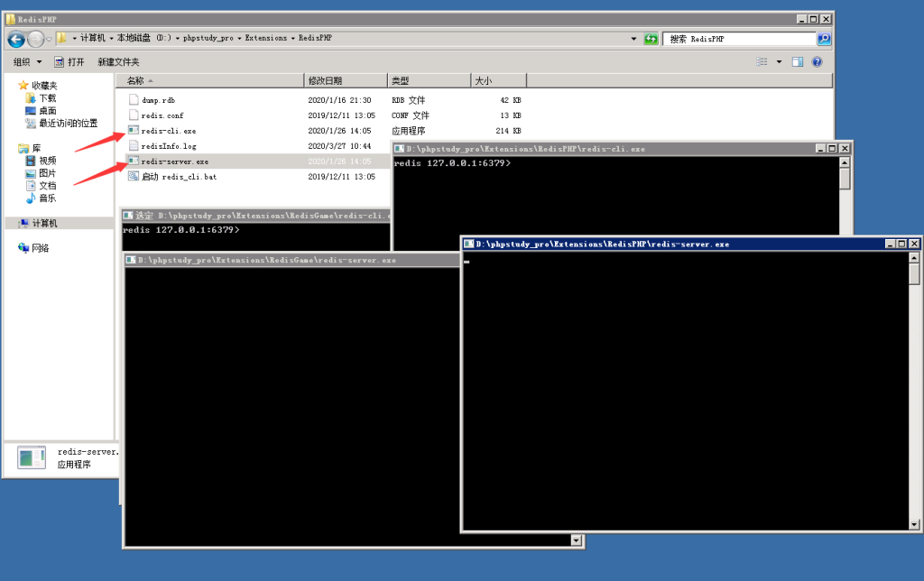Viewport: 924px width, 581px height.
Task: Sort files by the 修改日期 column header
Action: (325, 80)
